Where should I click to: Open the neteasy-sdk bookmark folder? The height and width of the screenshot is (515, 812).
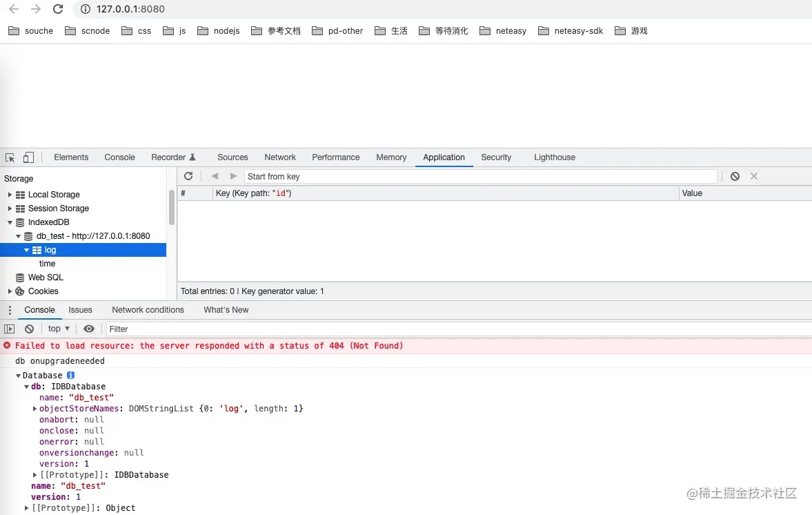pos(571,31)
